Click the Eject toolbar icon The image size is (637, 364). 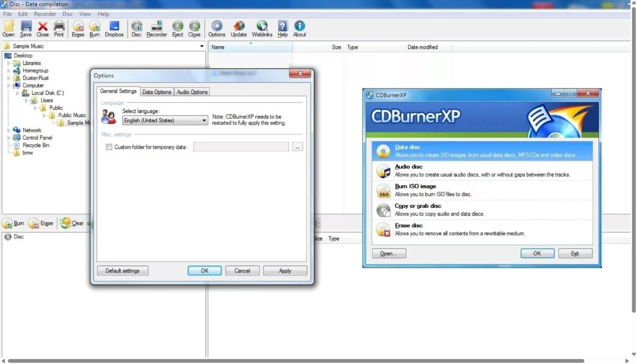click(x=178, y=28)
